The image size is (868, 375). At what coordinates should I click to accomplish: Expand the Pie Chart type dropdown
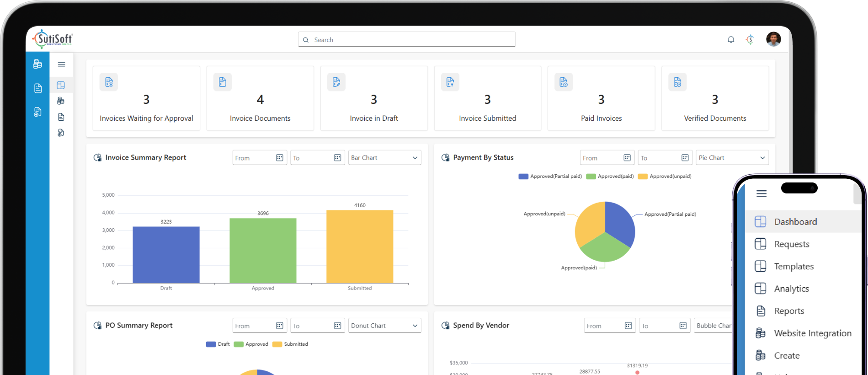tap(731, 158)
